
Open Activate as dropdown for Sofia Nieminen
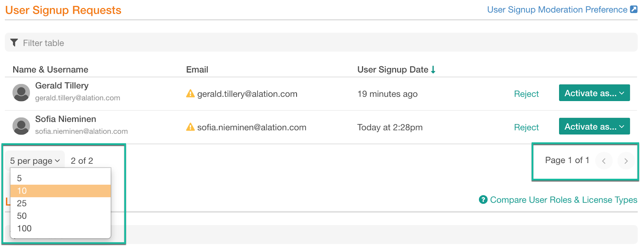tap(594, 126)
